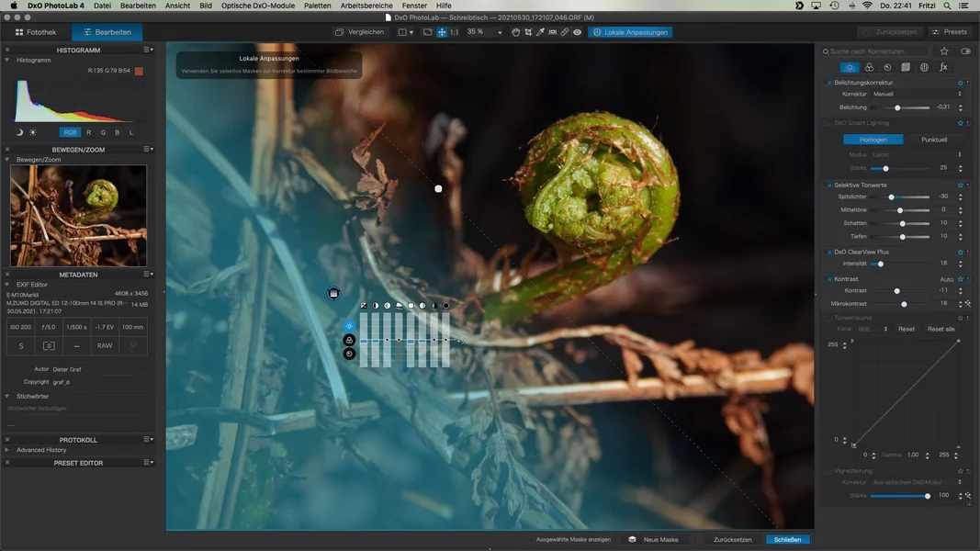Check 'Ausgewählte Maske anzeigen' option
The image size is (980, 551).
531,539
